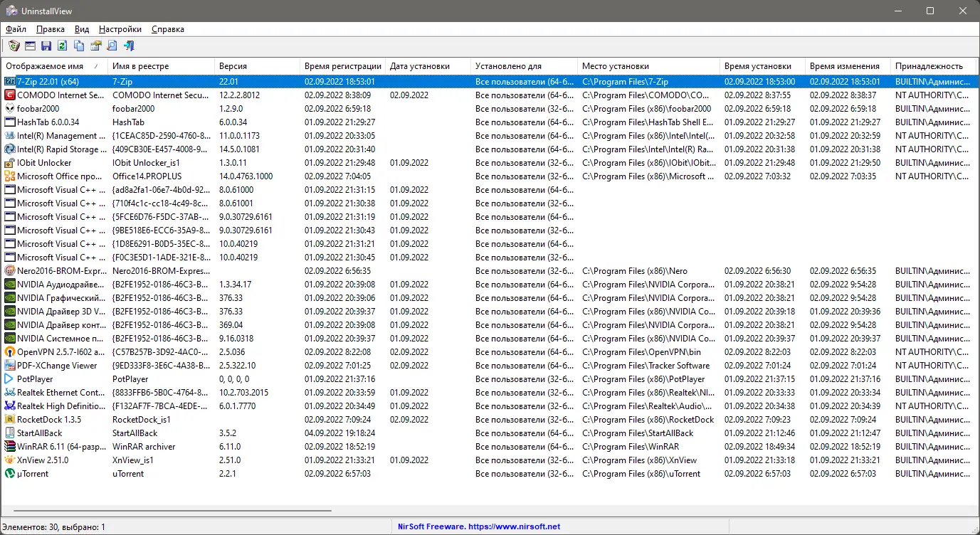Select the 7-Zip 22.01 (x64) entry name

(48, 82)
